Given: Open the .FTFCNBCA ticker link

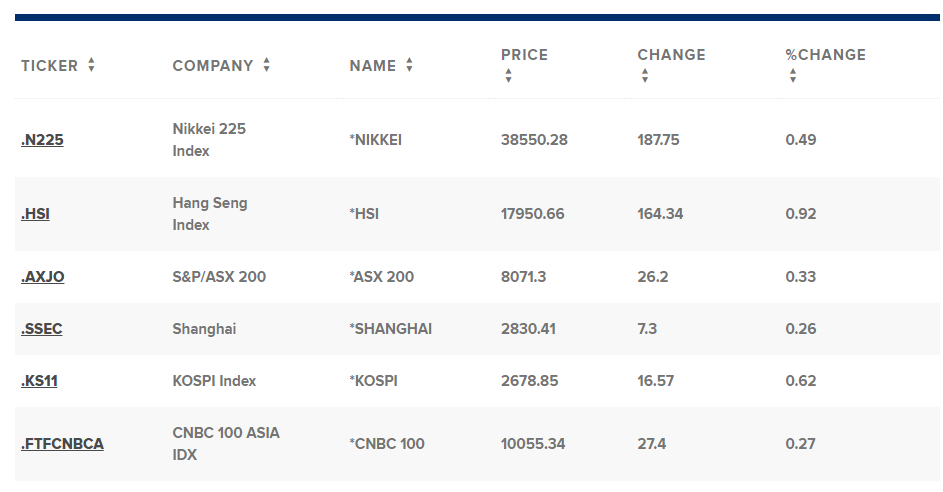Looking at the screenshot, I should [63, 444].
